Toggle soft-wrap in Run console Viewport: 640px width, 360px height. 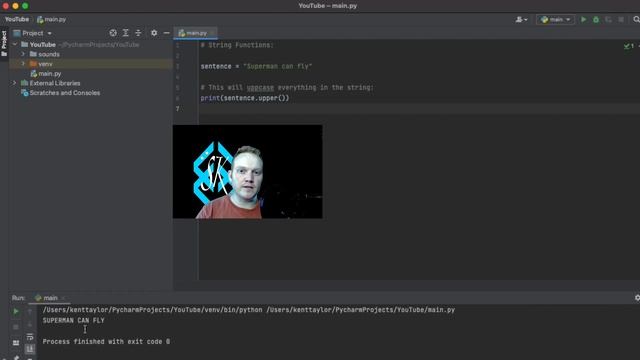(30, 337)
